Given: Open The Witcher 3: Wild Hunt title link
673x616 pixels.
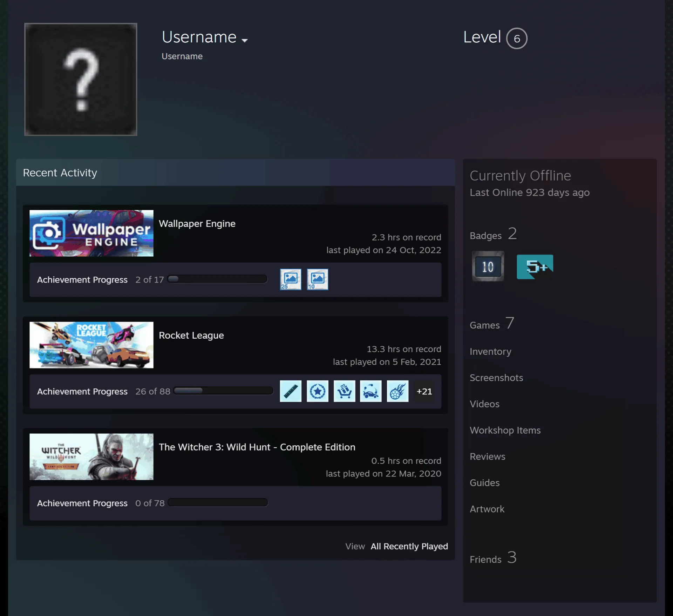Looking at the screenshot, I should (257, 447).
